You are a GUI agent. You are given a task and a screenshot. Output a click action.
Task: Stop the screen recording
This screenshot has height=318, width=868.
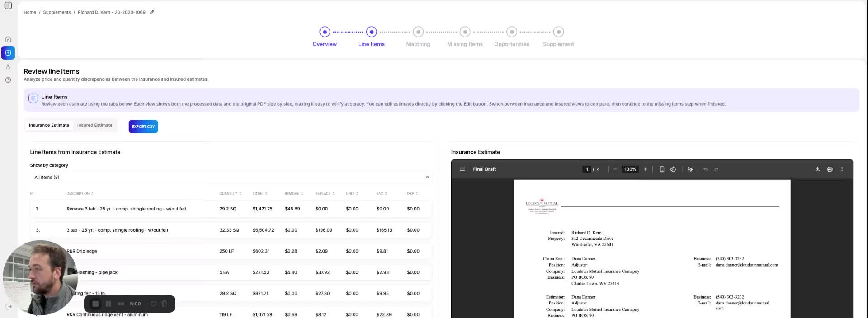click(x=95, y=304)
